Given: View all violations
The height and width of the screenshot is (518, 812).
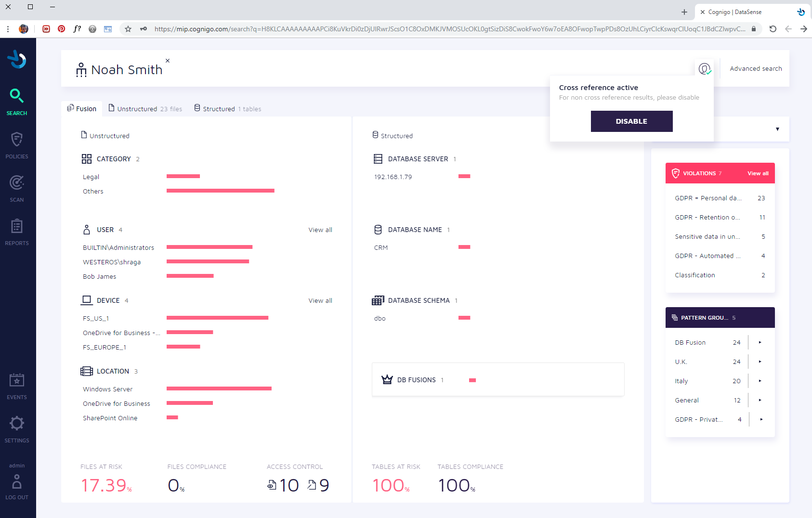Looking at the screenshot, I should coord(758,173).
